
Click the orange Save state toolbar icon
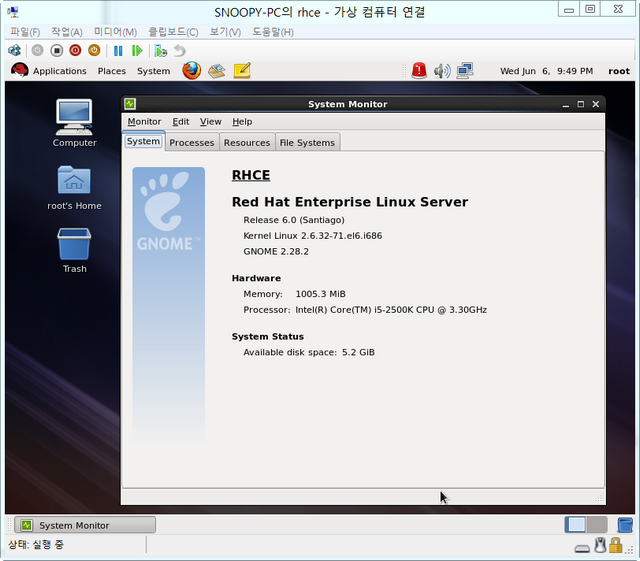94,51
